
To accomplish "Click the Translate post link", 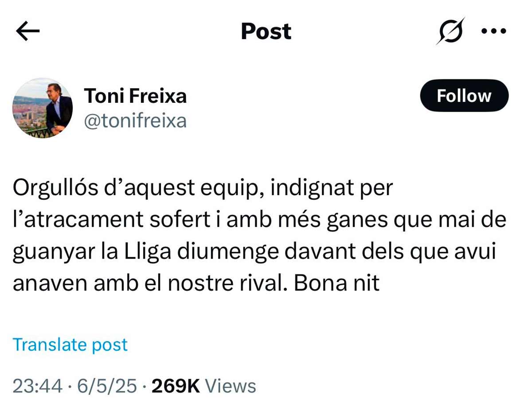I will coord(70,345).
